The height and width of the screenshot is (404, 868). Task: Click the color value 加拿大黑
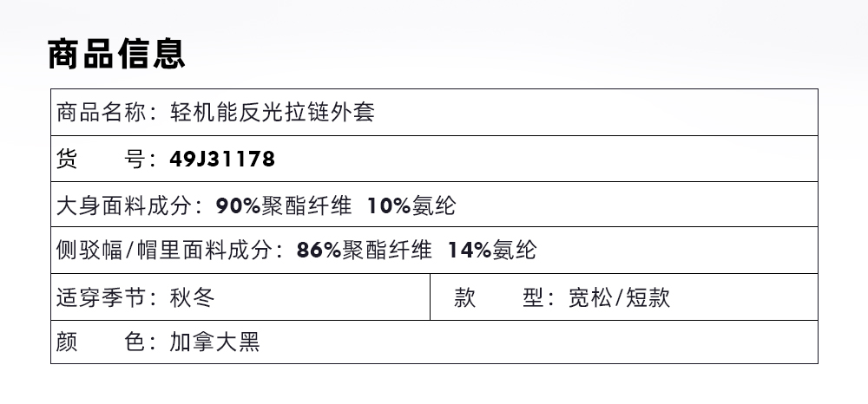click(x=215, y=343)
